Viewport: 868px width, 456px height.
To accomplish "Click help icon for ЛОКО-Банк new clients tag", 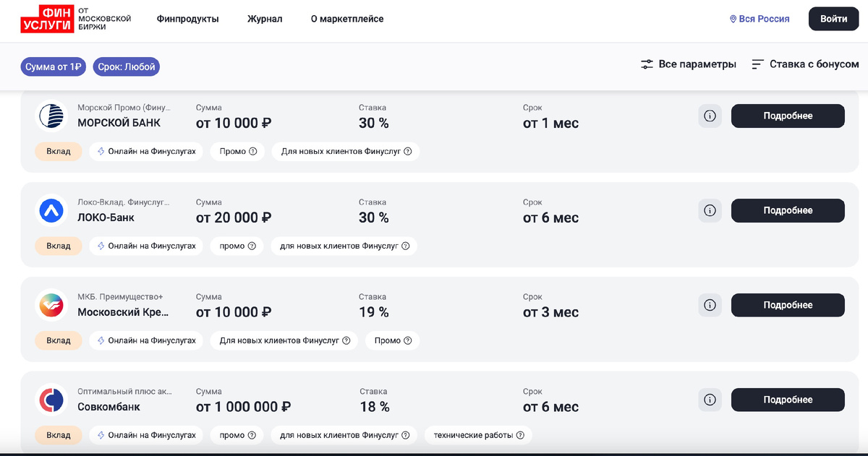I will pyautogui.click(x=405, y=246).
